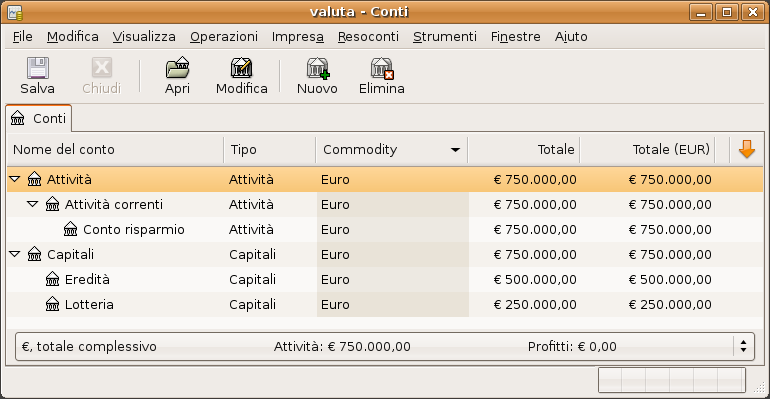Switch to the Conti tab
The height and width of the screenshot is (399, 770).
[x=39, y=118]
